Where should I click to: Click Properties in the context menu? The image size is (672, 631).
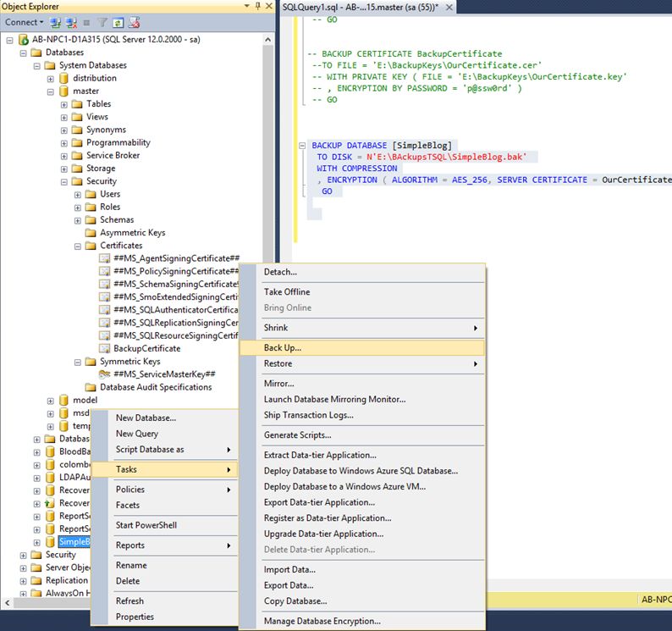(x=135, y=617)
